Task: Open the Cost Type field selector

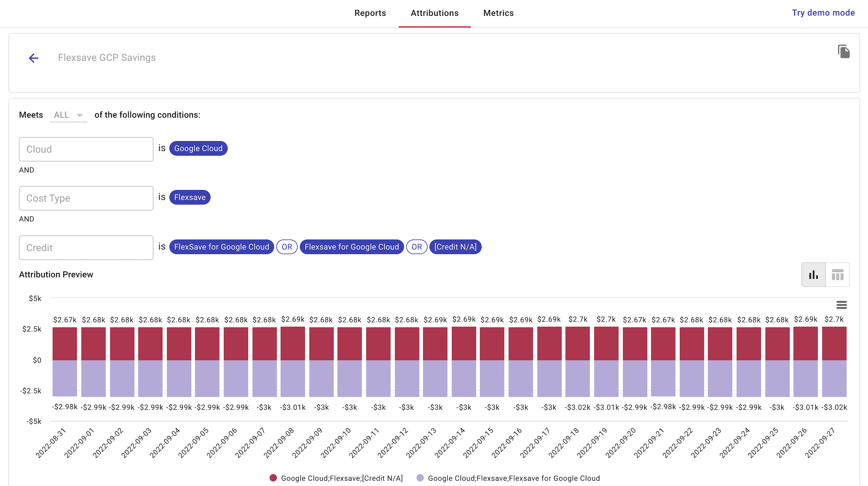Action: pyautogui.click(x=86, y=198)
